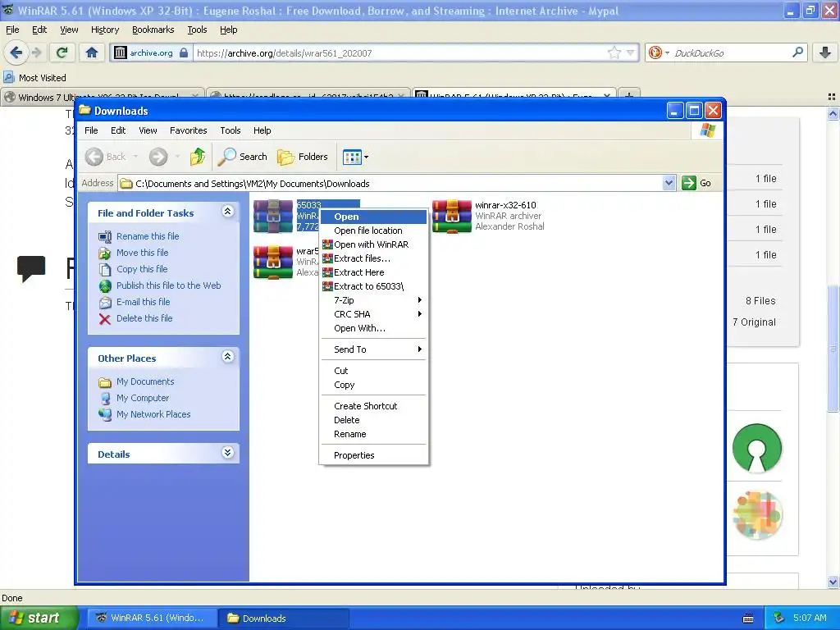840x630 pixels.
Task: Click the Go button beside the address bar
Action: [696, 183]
